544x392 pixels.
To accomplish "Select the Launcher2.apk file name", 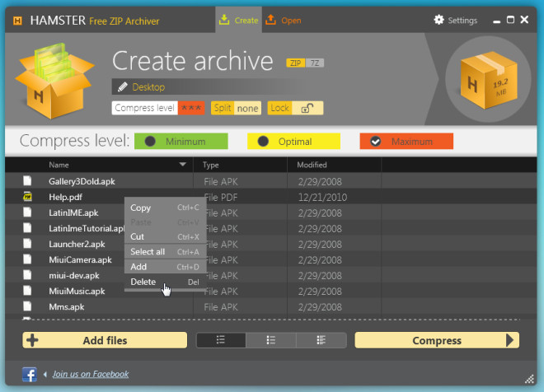I will pyautogui.click(x=77, y=244).
